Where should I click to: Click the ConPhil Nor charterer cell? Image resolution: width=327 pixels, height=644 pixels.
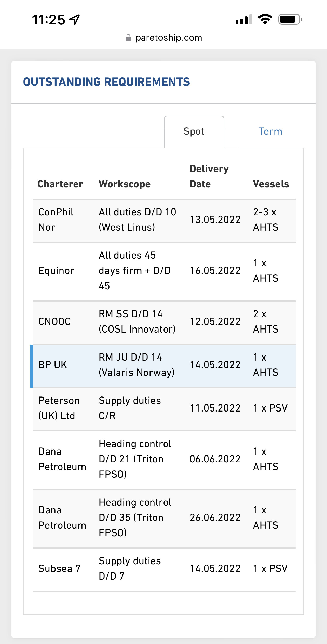point(56,220)
